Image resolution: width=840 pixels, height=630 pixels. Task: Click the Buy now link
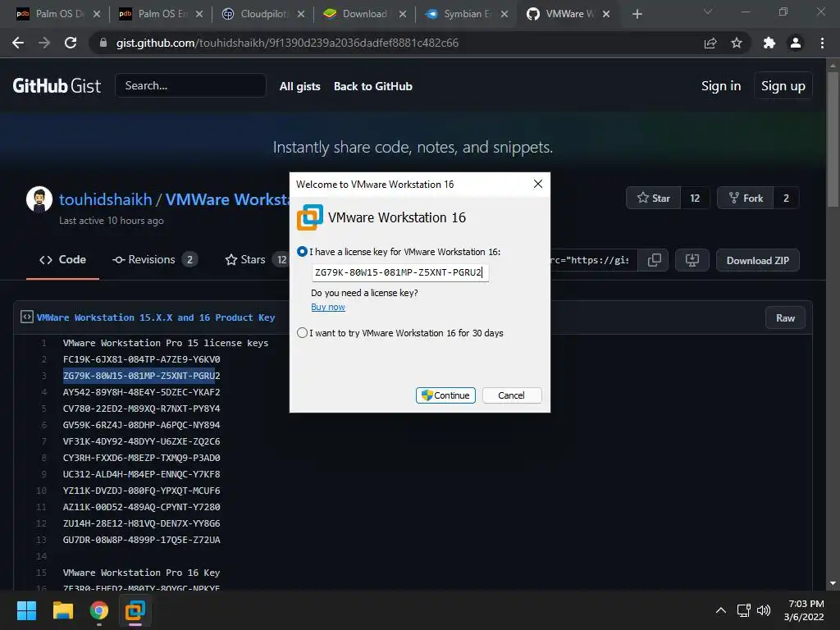point(328,307)
